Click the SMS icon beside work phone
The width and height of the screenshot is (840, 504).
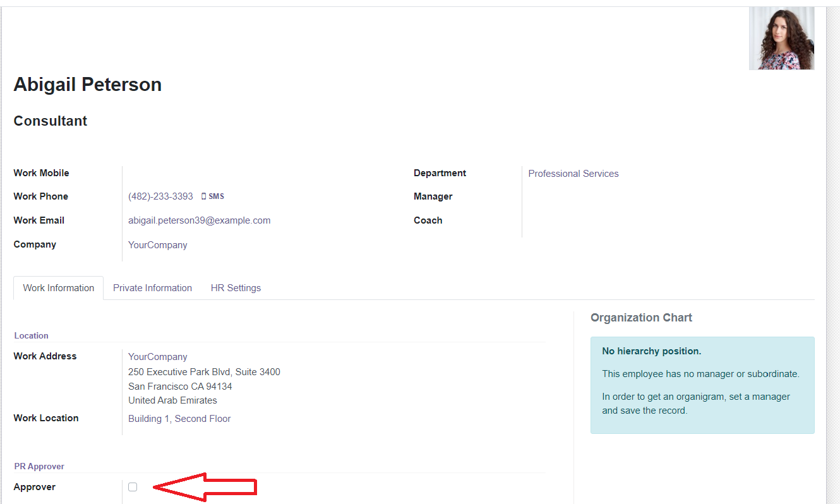tap(213, 196)
